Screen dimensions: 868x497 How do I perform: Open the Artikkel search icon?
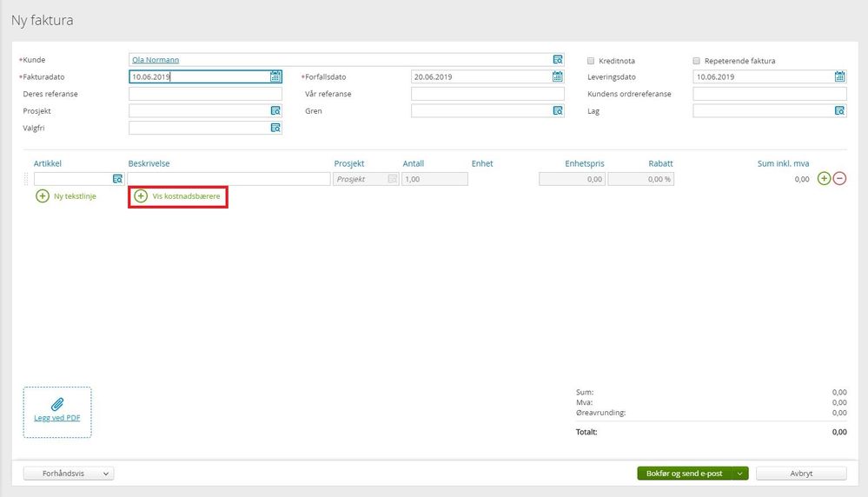click(x=117, y=179)
